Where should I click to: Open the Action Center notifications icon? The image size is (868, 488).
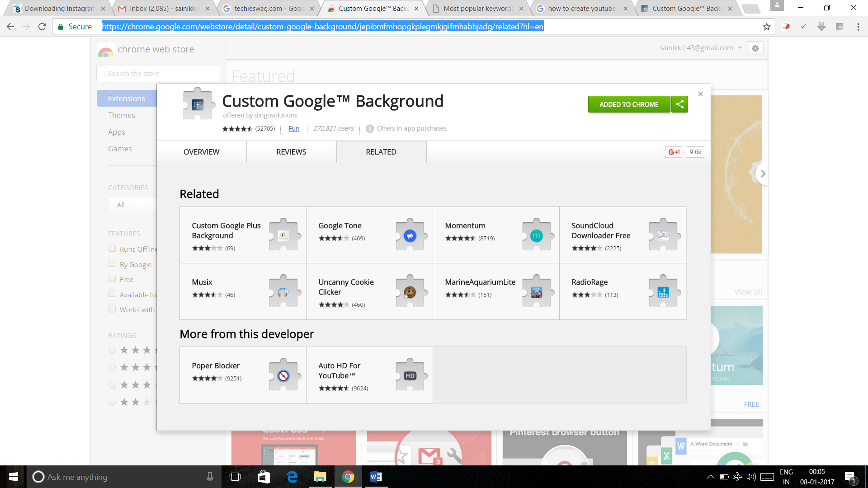click(x=850, y=477)
